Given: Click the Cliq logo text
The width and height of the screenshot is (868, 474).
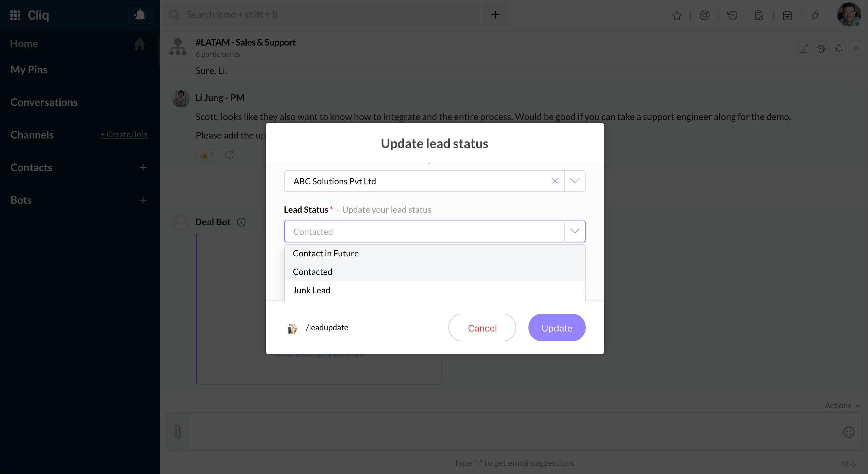Looking at the screenshot, I should (x=38, y=15).
